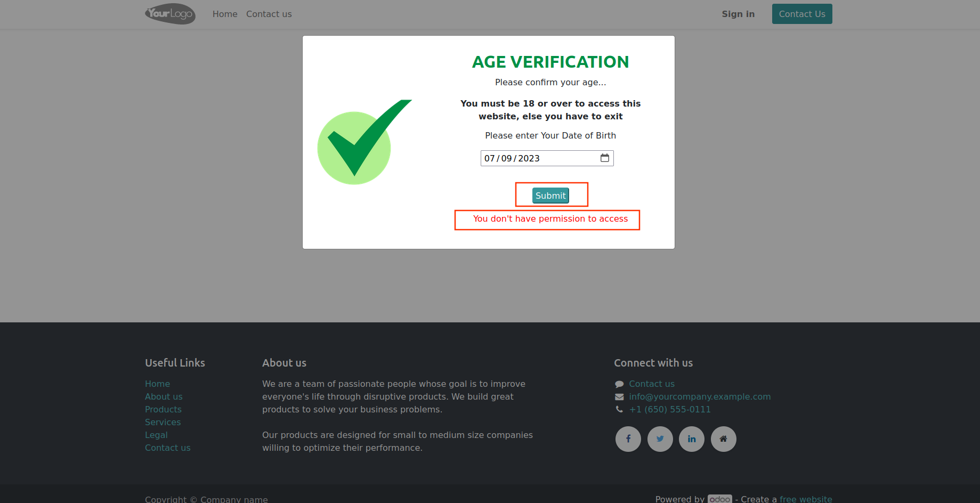Open Home in the top navigation
Viewport: 980px width, 503px height.
(x=225, y=14)
